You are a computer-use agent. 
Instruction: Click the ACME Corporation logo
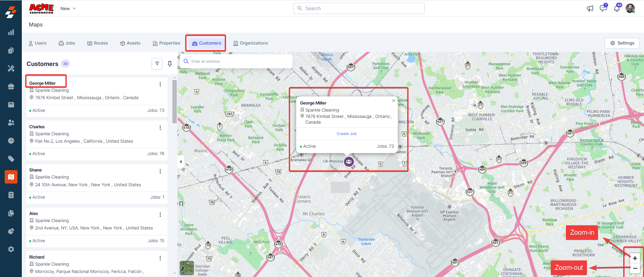pyautogui.click(x=41, y=8)
